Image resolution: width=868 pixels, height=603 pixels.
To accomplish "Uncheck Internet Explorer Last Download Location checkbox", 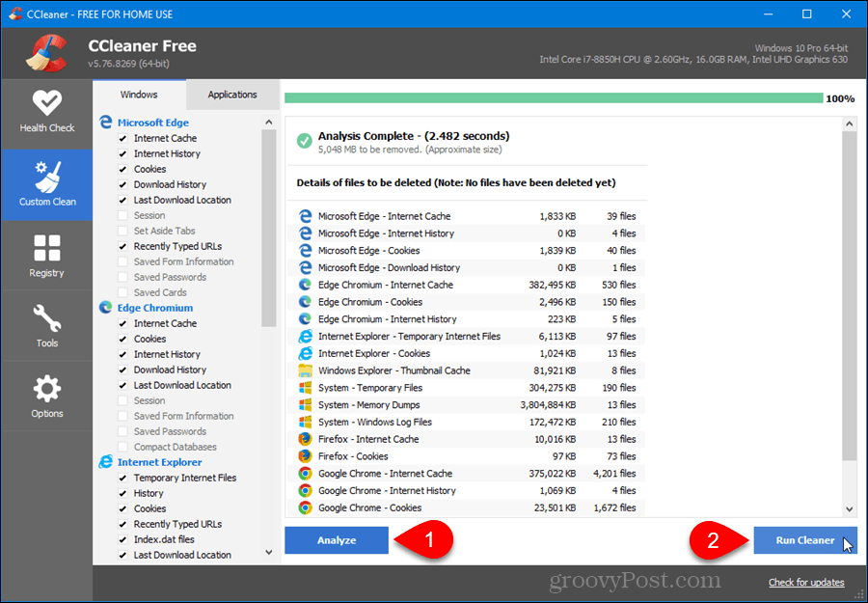I will pos(122,555).
